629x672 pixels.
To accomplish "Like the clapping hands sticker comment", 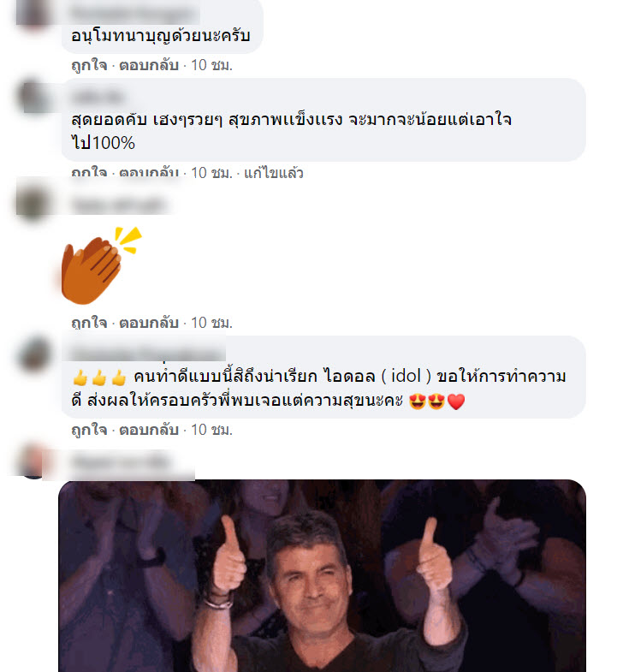I will [89, 322].
